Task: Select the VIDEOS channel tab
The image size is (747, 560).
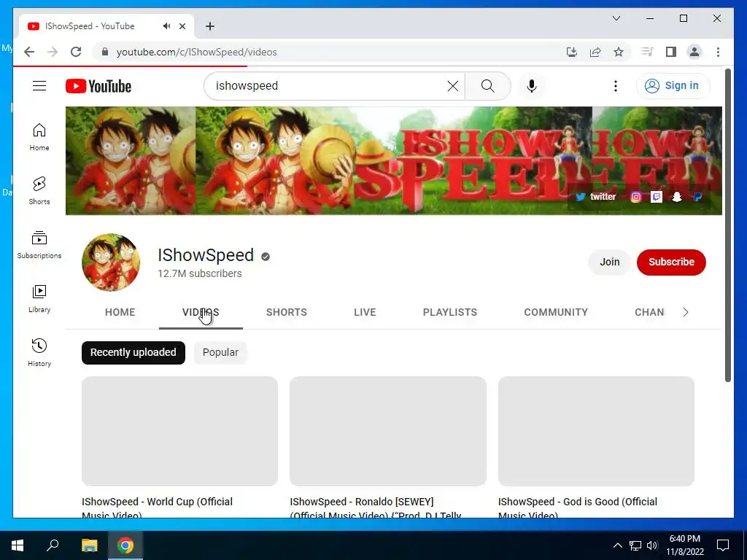Action: [201, 312]
